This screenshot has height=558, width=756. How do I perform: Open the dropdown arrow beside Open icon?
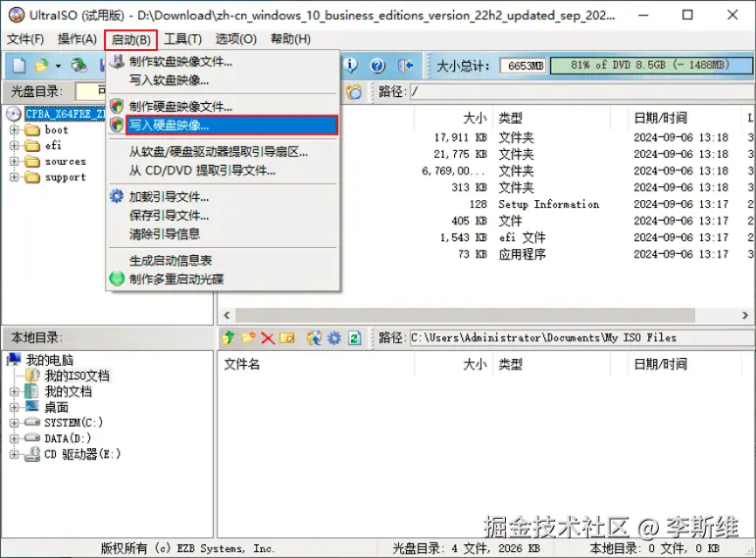(58, 66)
